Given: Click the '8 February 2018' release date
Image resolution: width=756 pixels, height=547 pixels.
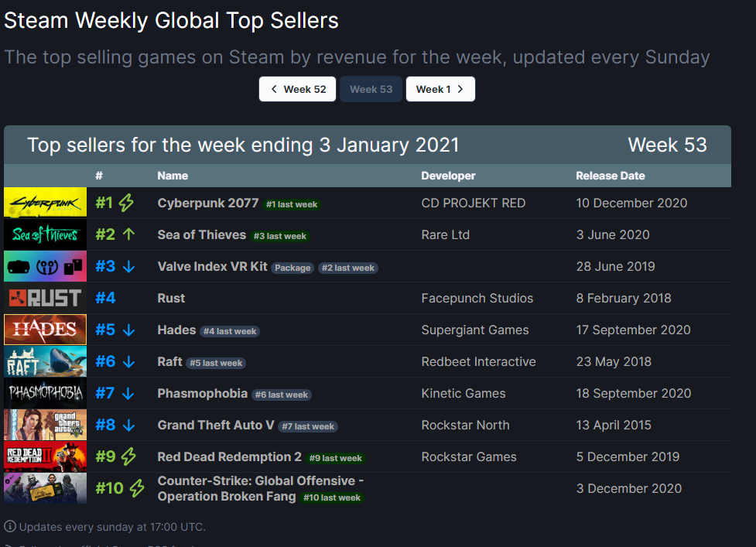Looking at the screenshot, I should [624, 299].
